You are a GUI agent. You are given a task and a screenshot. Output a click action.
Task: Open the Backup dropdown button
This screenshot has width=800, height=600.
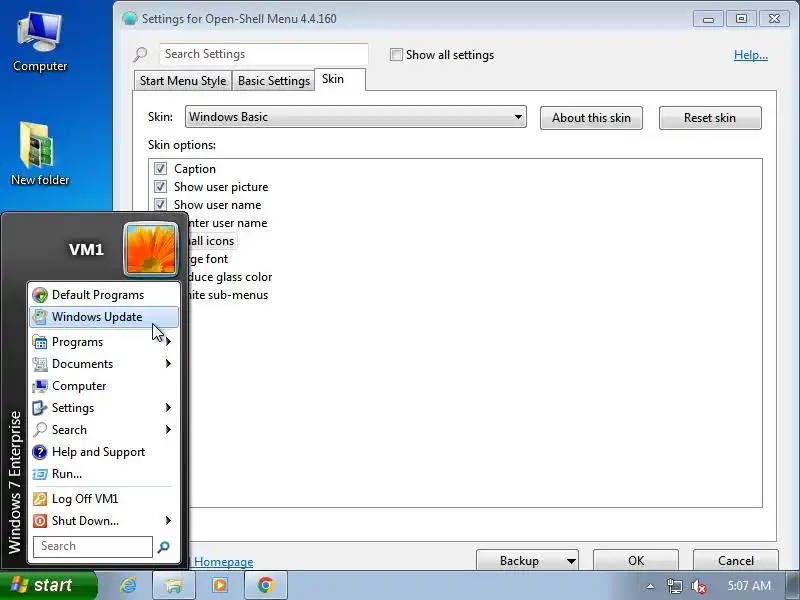(x=527, y=560)
